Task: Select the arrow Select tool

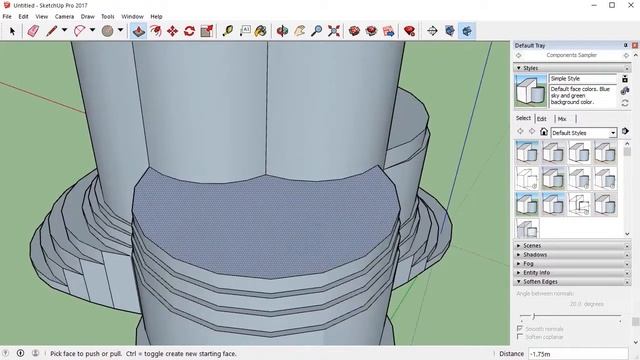Action: 12,31
